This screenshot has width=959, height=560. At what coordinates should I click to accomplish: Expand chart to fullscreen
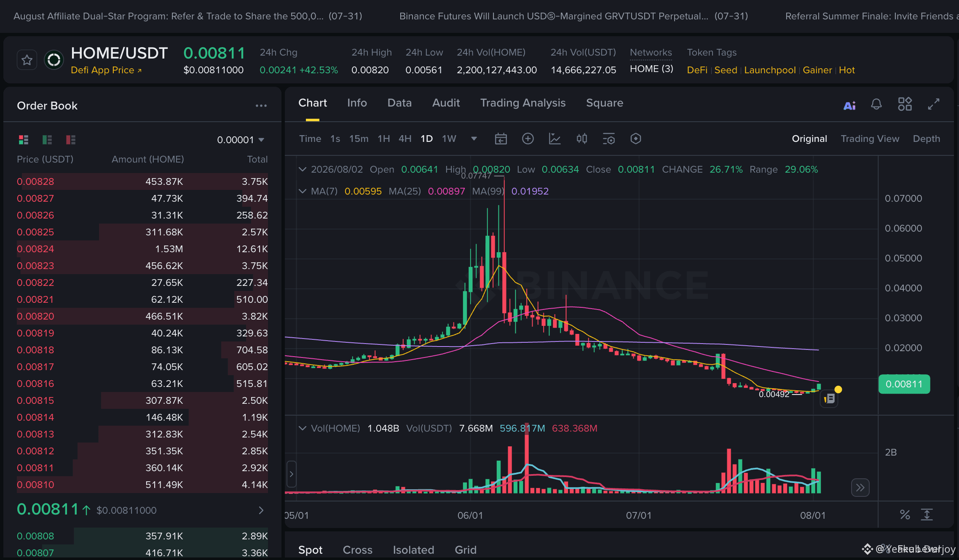(x=934, y=104)
